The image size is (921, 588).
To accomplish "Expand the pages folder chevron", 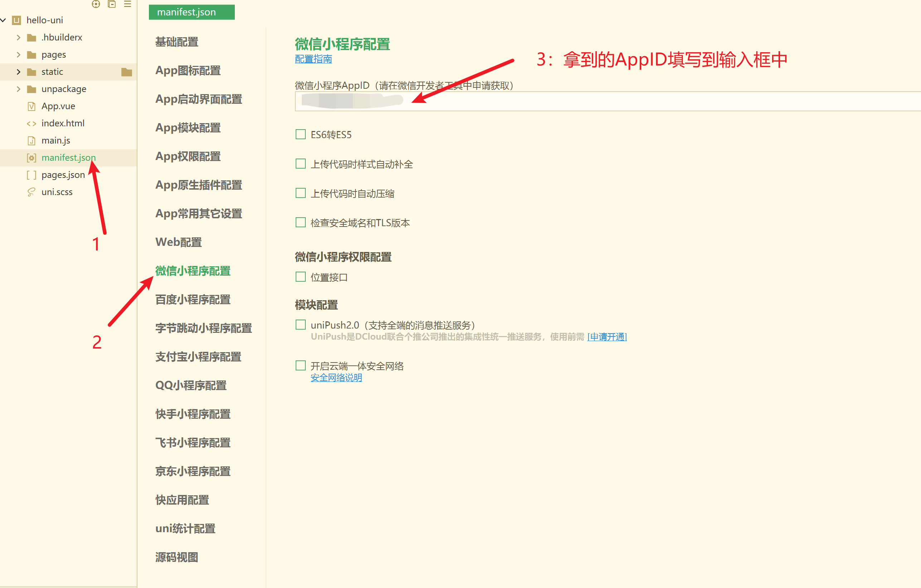I will [x=18, y=55].
